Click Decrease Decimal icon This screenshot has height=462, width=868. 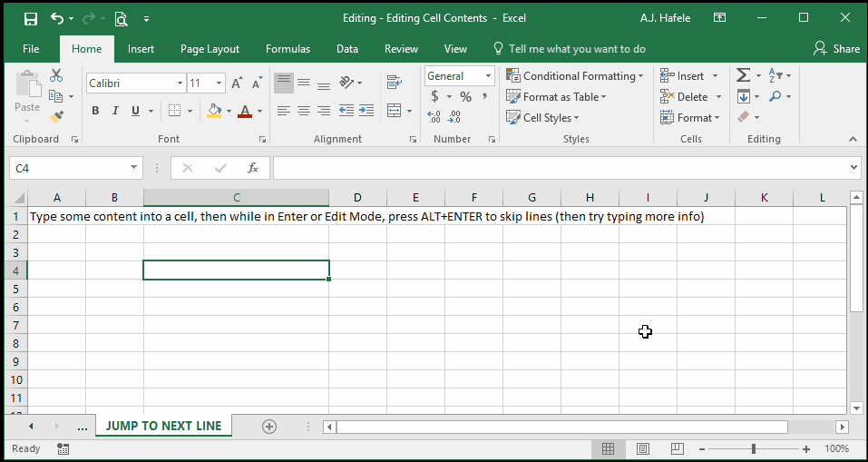454,117
